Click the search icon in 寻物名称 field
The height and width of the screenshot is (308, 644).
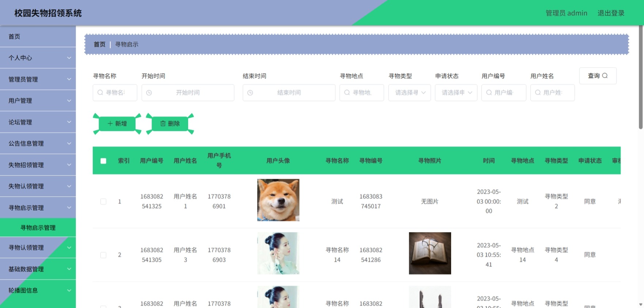[100, 93]
